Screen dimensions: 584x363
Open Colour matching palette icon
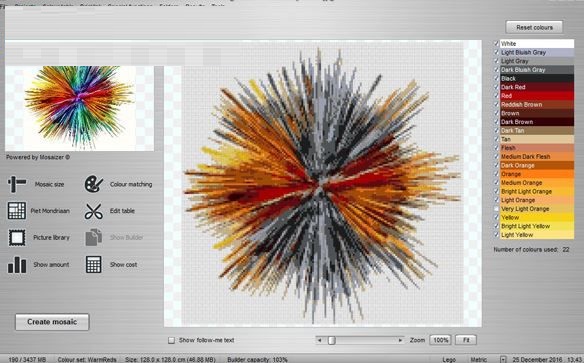coord(93,184)
